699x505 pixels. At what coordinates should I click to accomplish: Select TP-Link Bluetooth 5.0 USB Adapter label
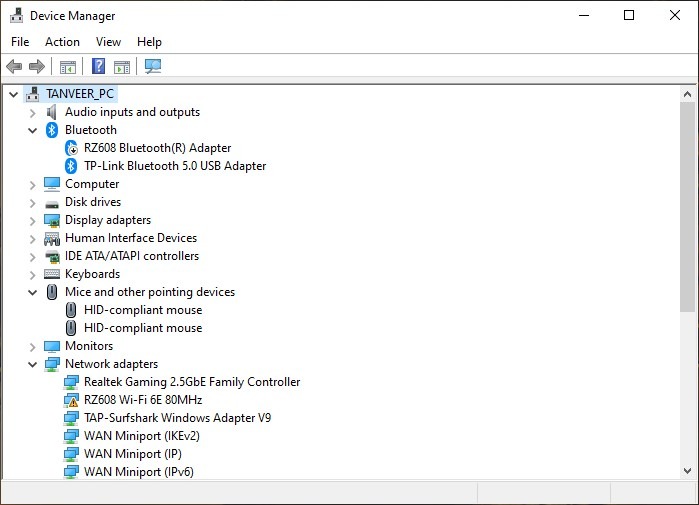(175, 166)
